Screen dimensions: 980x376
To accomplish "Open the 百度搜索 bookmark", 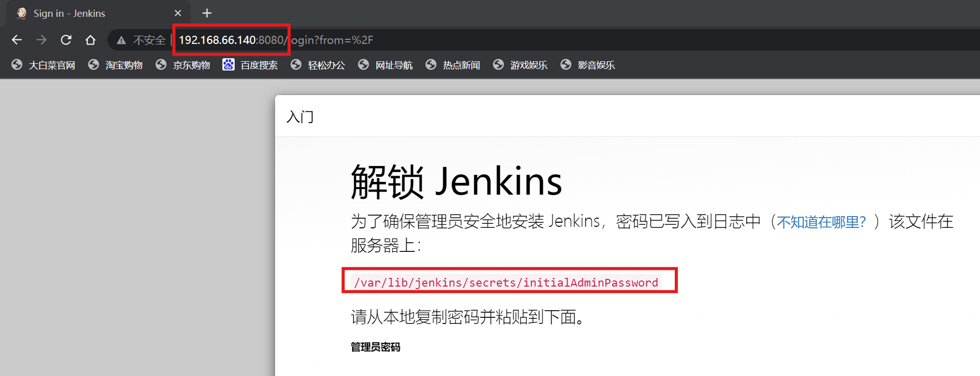I will [250, 65].
